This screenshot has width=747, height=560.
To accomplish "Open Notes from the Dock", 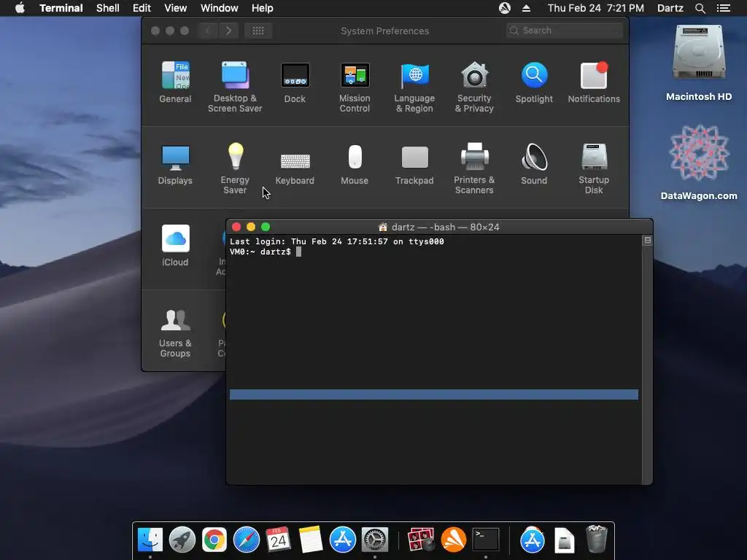I will tap(311, 540).
